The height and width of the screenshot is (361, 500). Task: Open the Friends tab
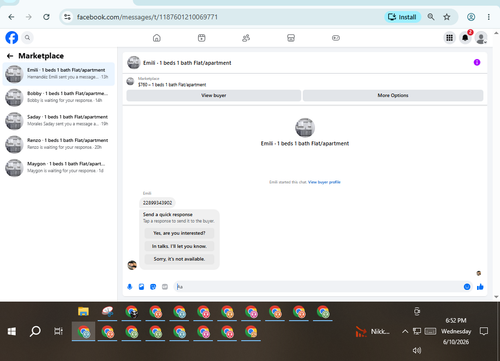[246, 38]
